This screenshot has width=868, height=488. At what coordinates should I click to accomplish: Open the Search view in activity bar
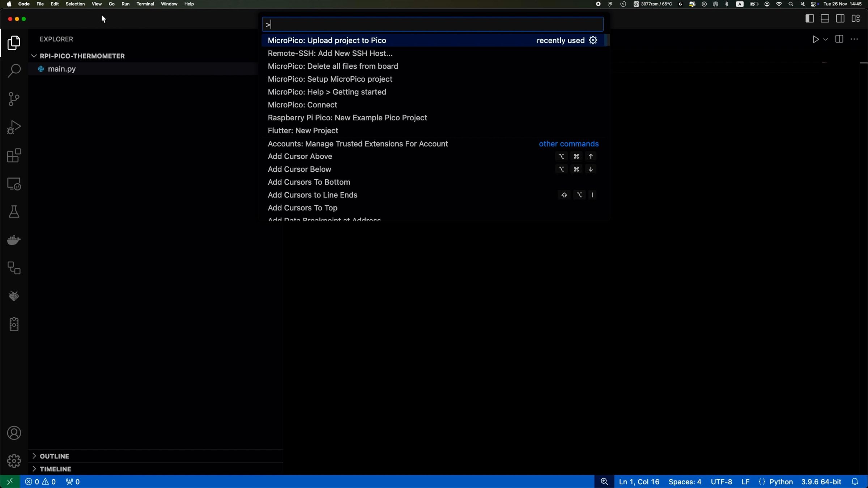(14, 70)
